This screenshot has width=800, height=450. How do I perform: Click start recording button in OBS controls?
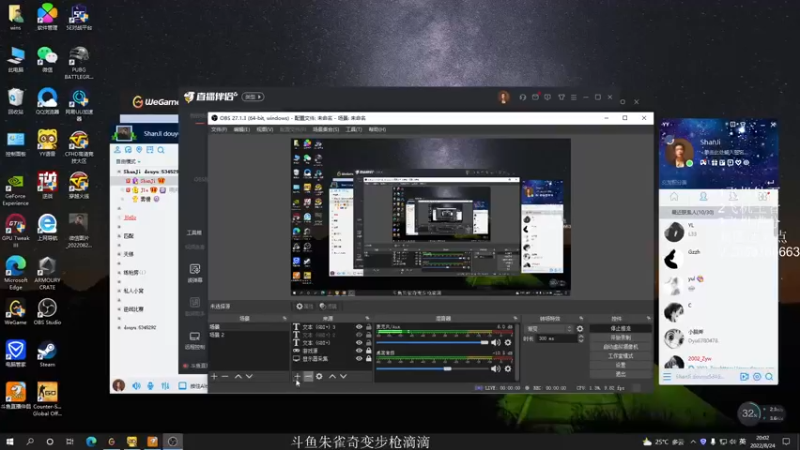pyautogui.click(x=620, y=338)
